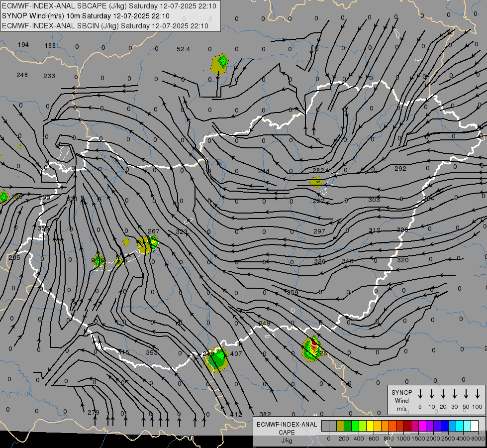487x448 pixels.
Task: Click the 1000 tick label in CAPE legend
Action: click(403, 439)
